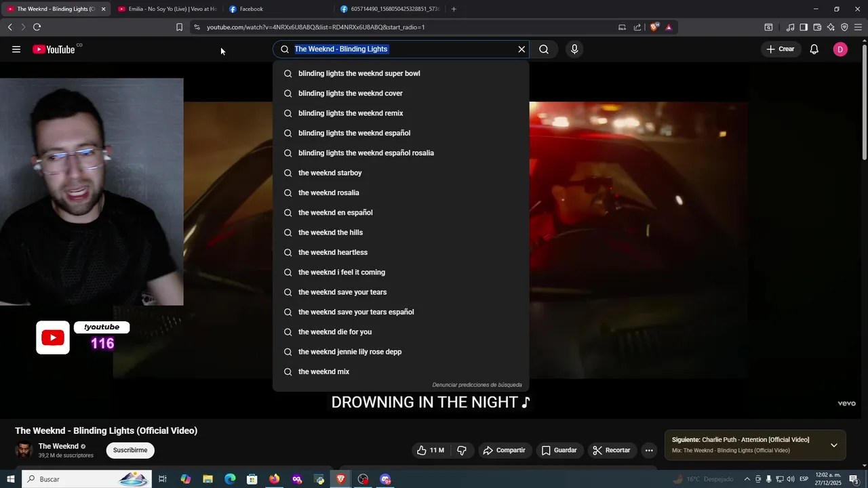Dislike the Blinding Lights video

462,450
